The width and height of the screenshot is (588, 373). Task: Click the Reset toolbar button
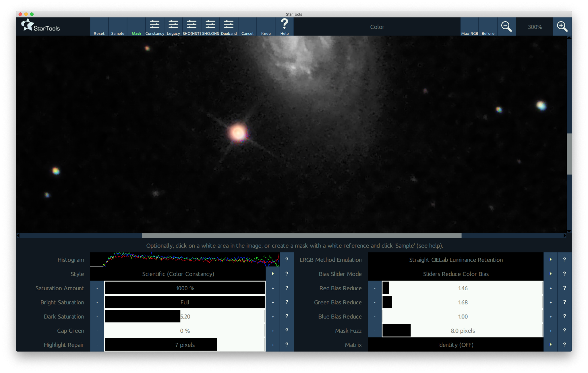coord(99,27)
